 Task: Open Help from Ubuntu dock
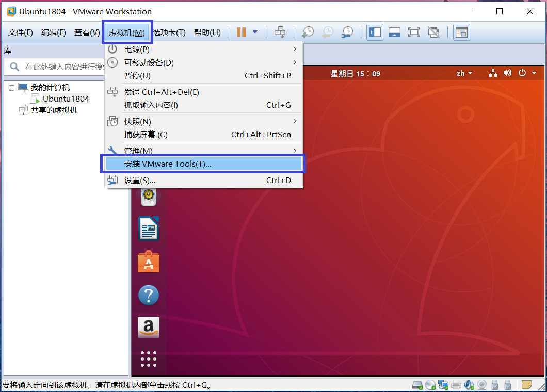click(149, 295)
